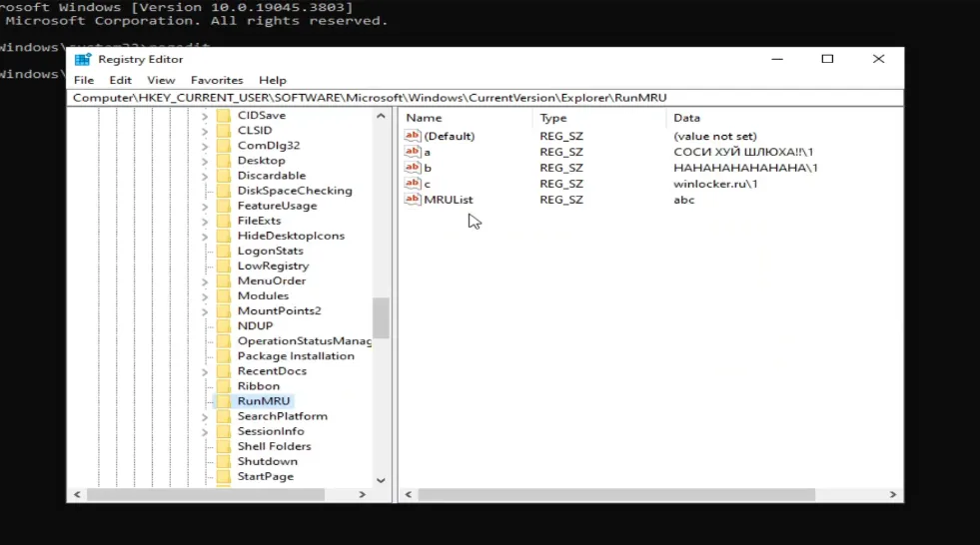Click the Discardable folder icon
Viewport: 980px width, 545px height.
223,176
